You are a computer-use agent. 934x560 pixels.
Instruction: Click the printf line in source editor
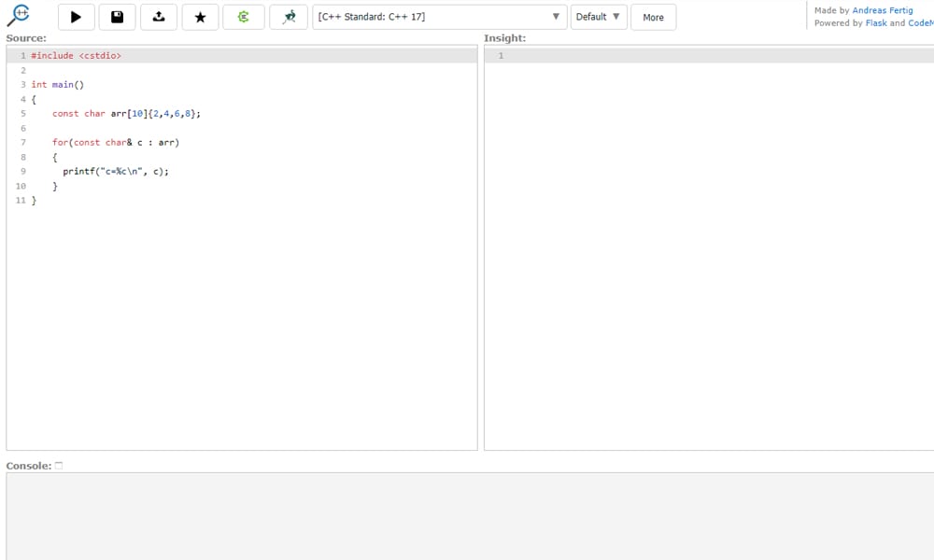[115, 172]
